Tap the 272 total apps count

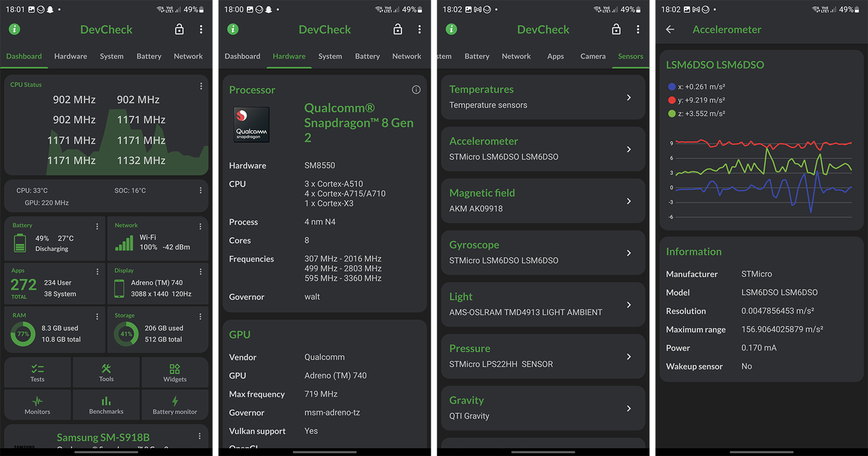24,284
